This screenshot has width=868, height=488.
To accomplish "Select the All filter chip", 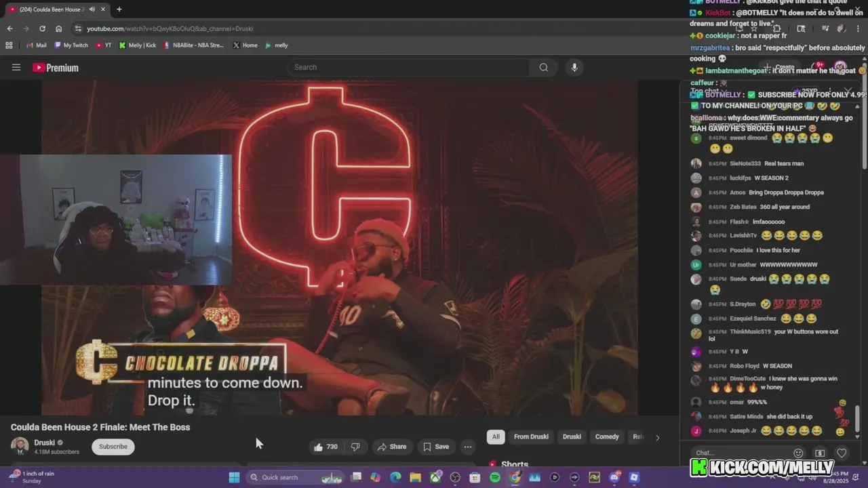I will [496, 436].
